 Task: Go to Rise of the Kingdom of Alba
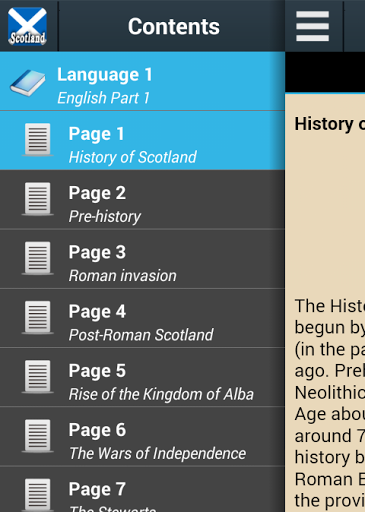click(x=142, y=377)
